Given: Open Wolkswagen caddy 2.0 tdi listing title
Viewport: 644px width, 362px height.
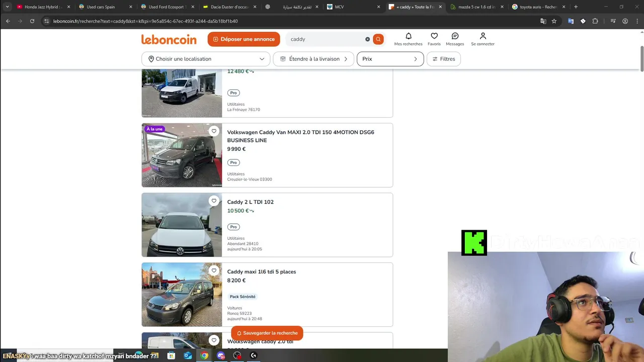Looking at the screenshot, I should click(x=260, y=342).
